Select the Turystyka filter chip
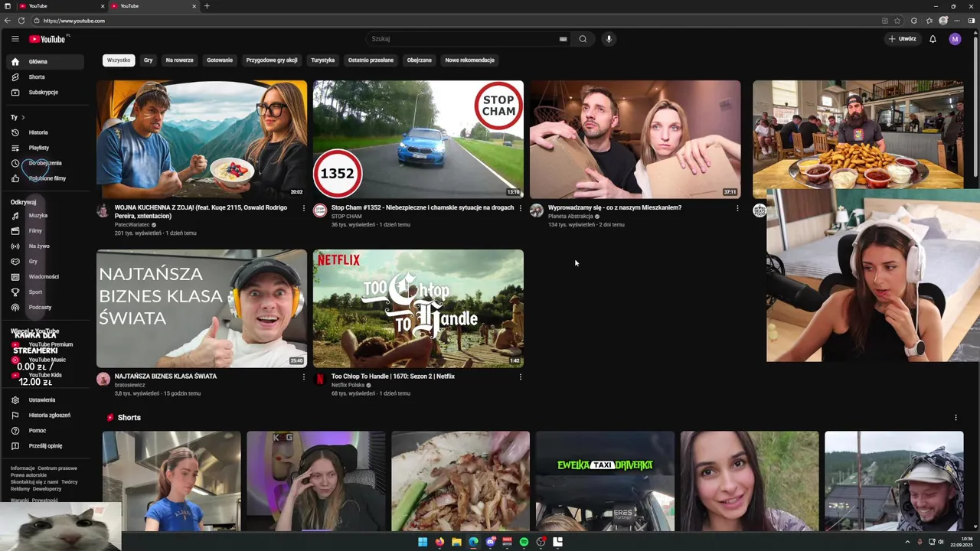This screenshot has height=551, width=980. (323, 60)
